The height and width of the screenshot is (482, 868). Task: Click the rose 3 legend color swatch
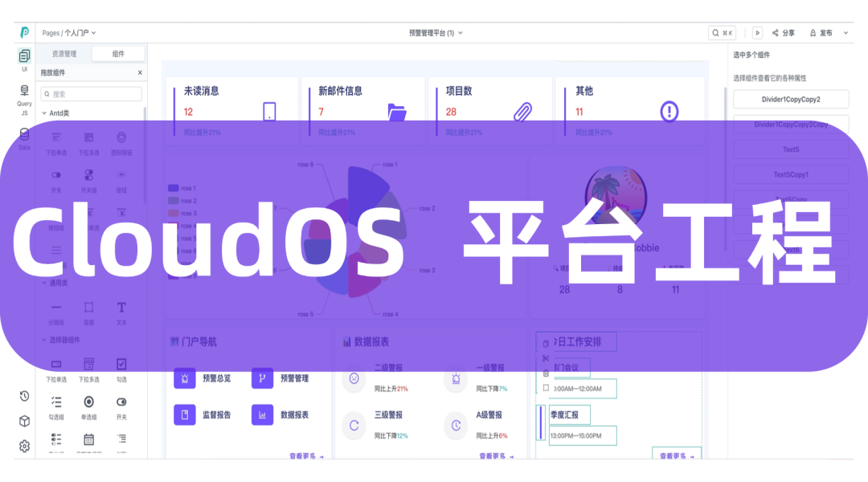174,213
